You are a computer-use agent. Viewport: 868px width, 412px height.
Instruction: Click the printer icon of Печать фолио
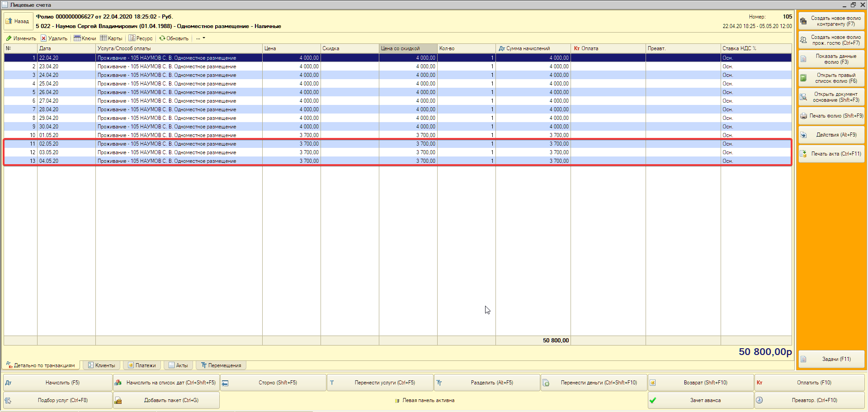[x=803, y=116]
